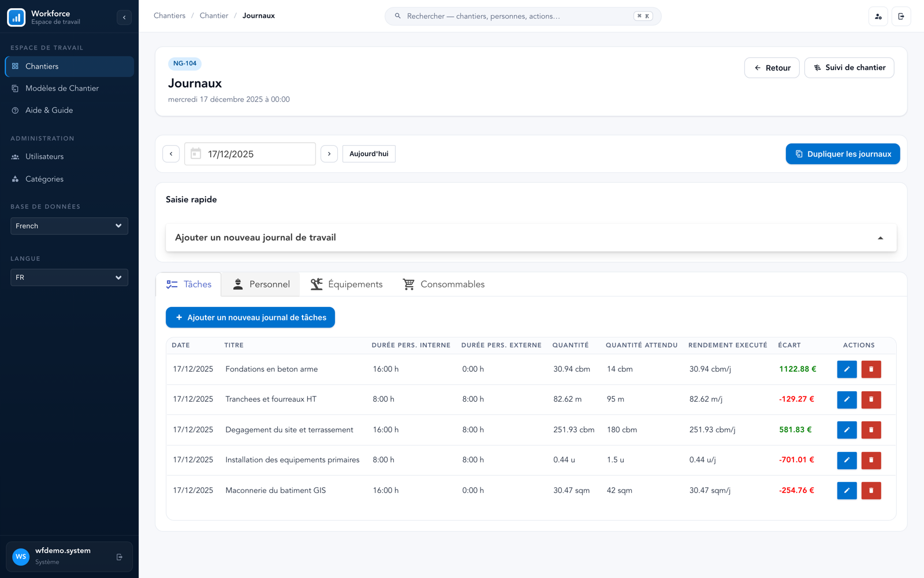Edit the Degagement du site et terrassement log

click(847, 430)
